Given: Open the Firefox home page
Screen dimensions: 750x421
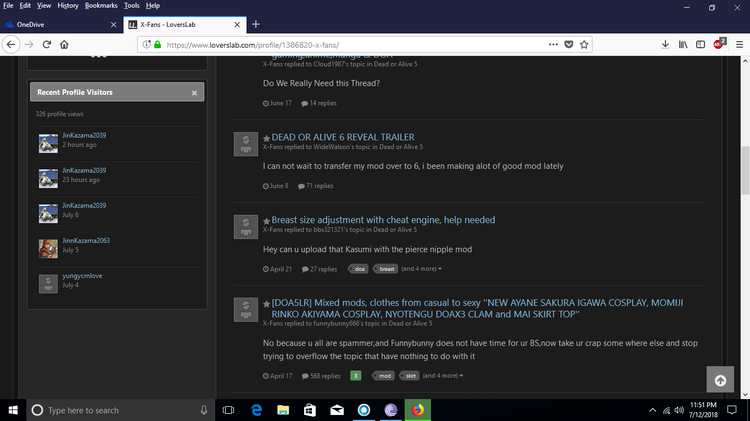Looking at the screenshot, I should tap(64, 44).
